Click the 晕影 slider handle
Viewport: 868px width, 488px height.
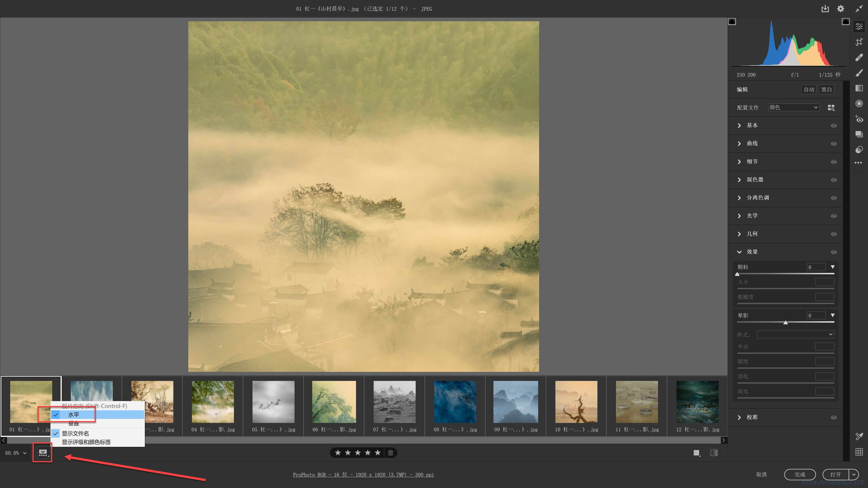[785, 323]
